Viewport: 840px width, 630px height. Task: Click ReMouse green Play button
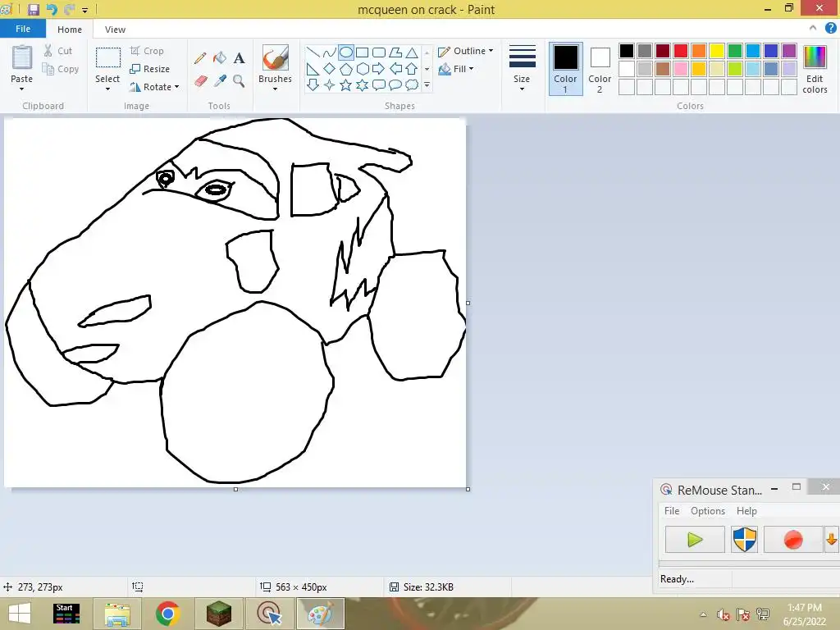(x=695, y=540)
